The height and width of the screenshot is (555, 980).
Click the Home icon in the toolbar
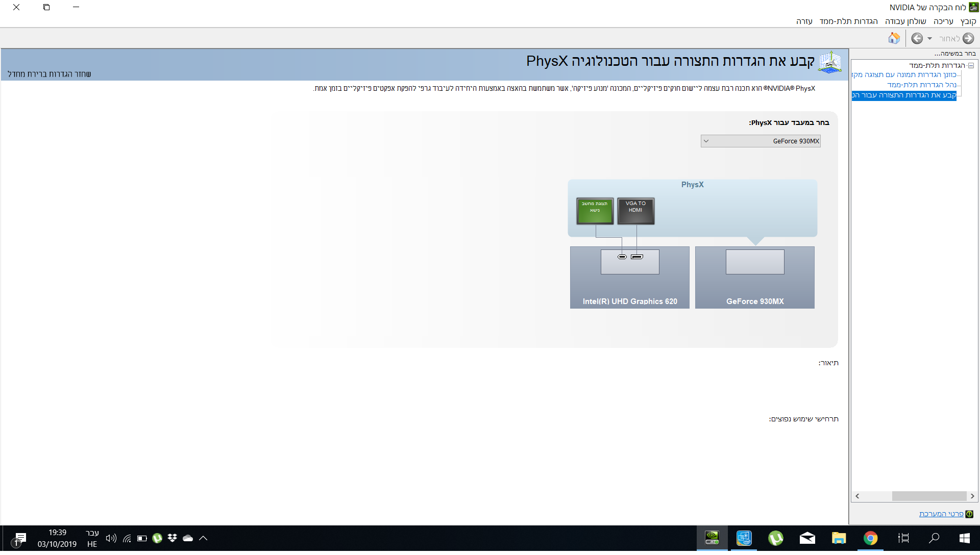click(894, 38)
